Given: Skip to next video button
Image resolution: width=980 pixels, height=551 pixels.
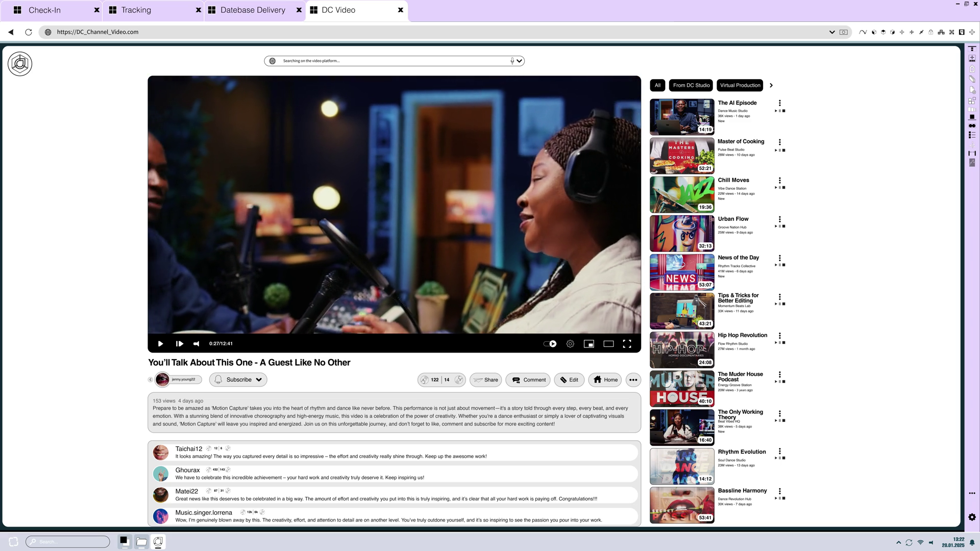Looking at the screenshot, I should pos(179,344).
